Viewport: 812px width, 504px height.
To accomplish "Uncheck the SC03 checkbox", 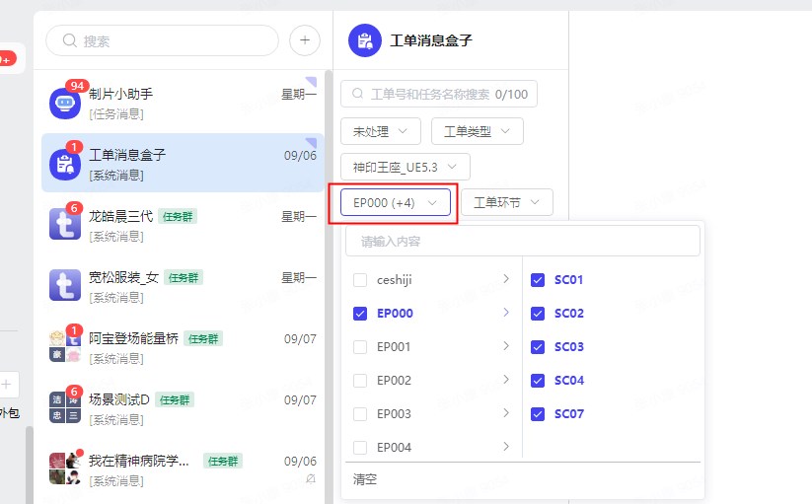I will pos(538,347).
